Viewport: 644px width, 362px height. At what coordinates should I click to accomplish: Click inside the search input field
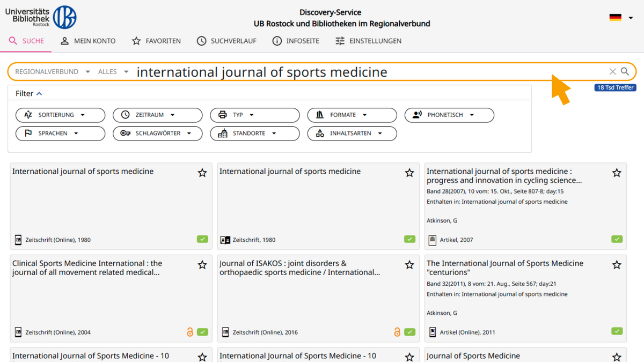pos(322,71)
